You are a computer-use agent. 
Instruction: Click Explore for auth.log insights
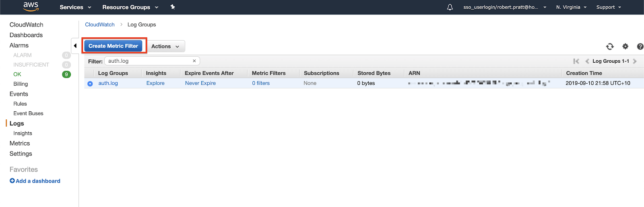(x=155, y=83)
